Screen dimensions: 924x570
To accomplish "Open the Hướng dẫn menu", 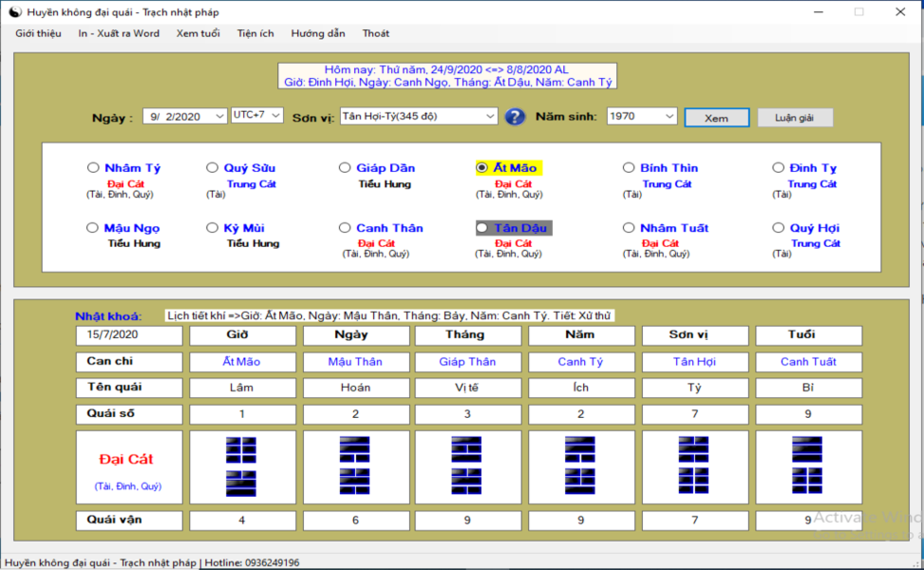I will (317, 33).
